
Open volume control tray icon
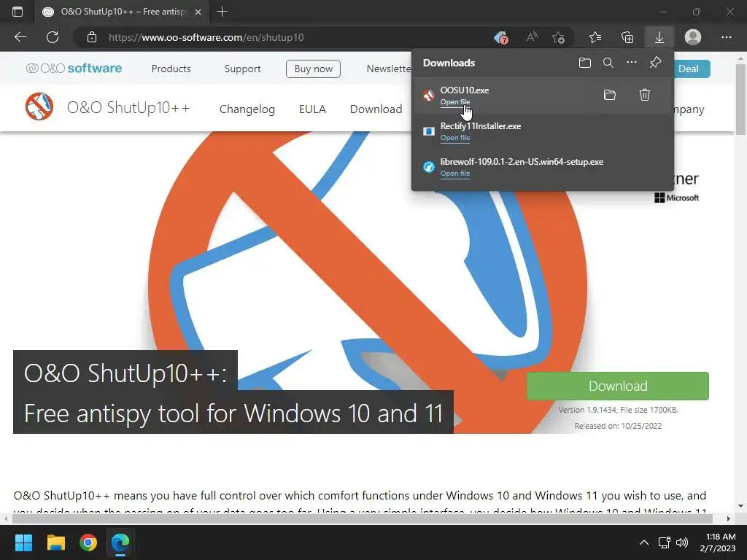coord(682,542)
